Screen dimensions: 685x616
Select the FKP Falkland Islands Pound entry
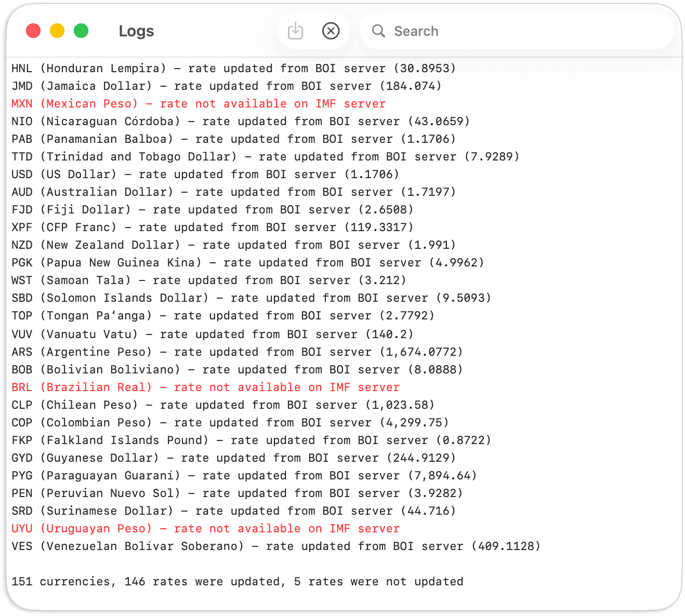pos(251,440)
